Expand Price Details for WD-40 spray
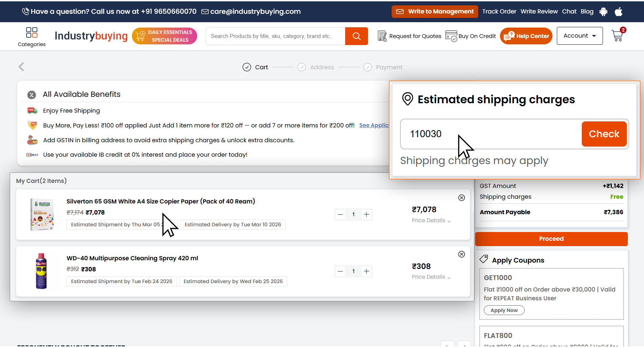Screen dimensions: 644x348 (431, 277)
